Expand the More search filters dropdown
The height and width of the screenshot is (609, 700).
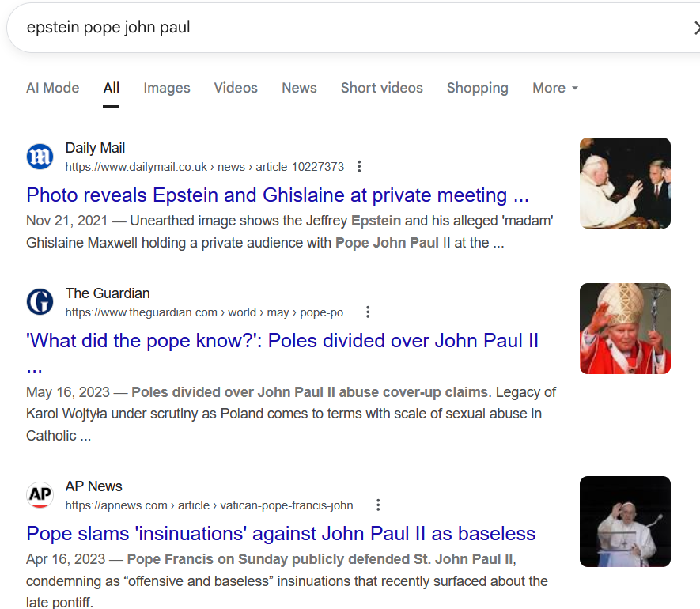(x=555, y=88)
